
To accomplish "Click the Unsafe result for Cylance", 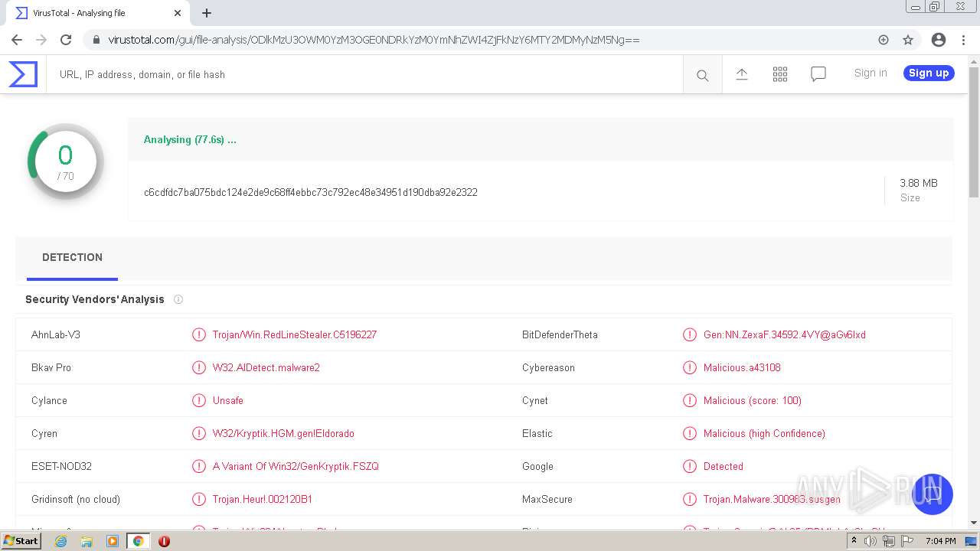I will (228, 400).
